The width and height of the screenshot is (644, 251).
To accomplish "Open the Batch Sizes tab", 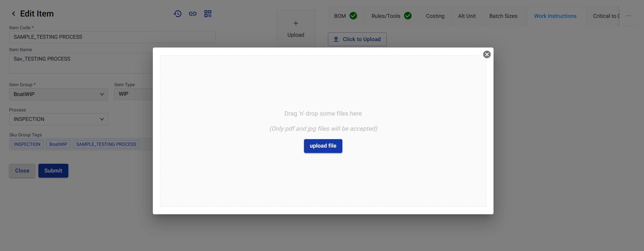I will (503, 16).
